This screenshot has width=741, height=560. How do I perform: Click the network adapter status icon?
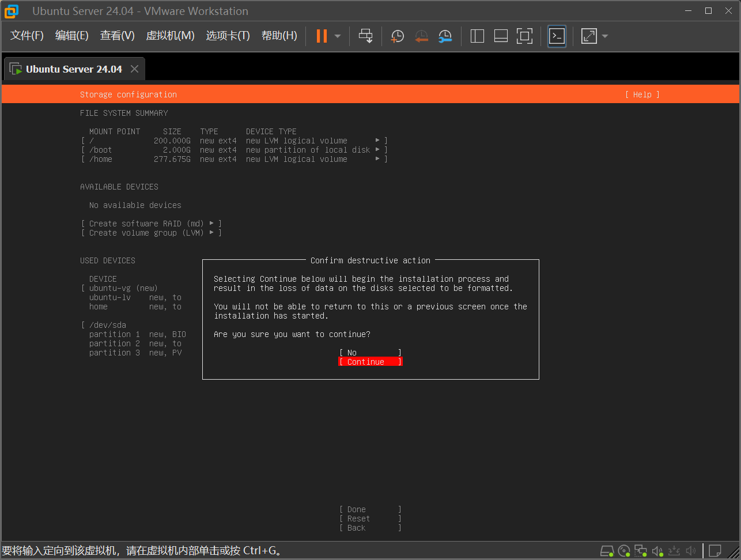[x=641, y=551]
